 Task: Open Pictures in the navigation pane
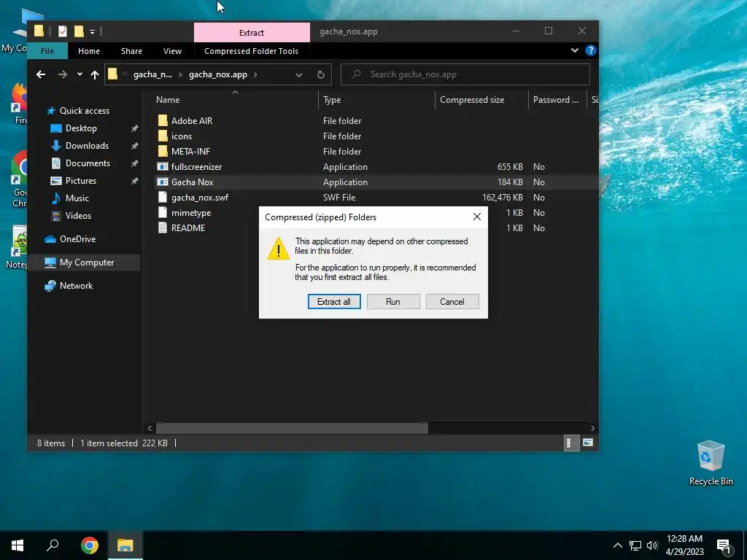[80, 181]
